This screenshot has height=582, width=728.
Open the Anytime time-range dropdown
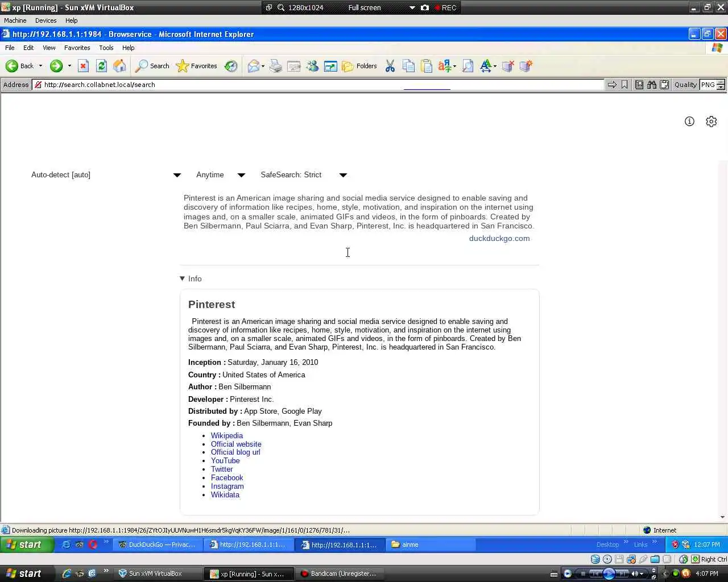click(221, 175)
